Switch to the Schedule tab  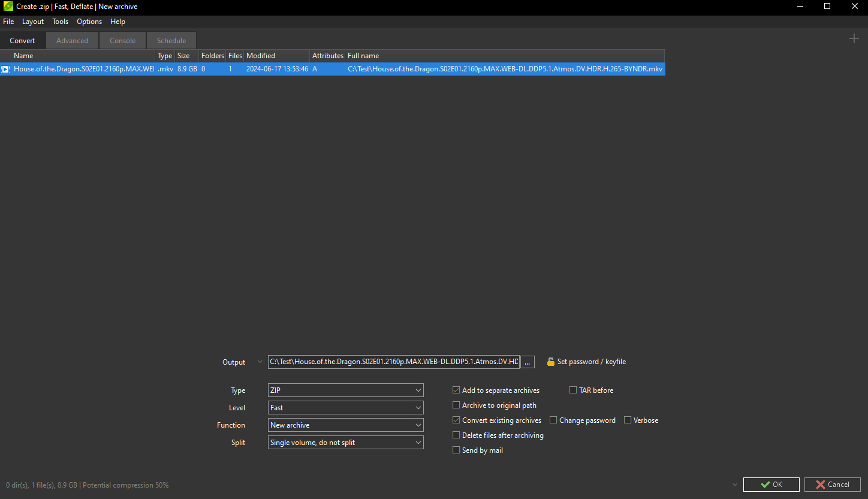pyautogui.click(x=171, y=41)
